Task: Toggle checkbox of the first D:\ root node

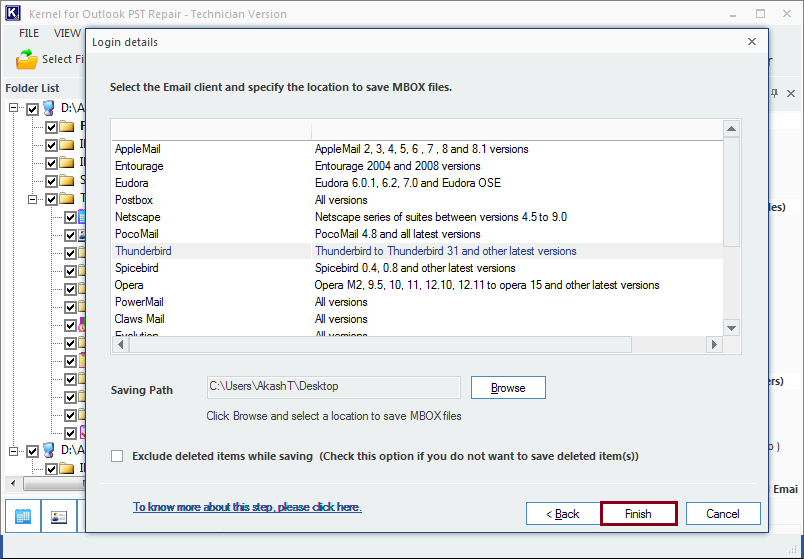Action: click(x=32, y=109)
